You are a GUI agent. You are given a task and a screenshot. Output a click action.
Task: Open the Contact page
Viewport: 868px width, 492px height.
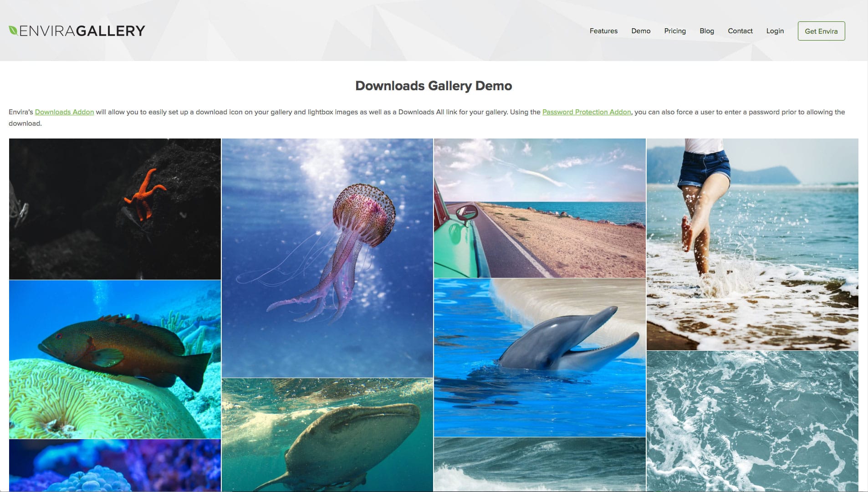tap(740, 31)
